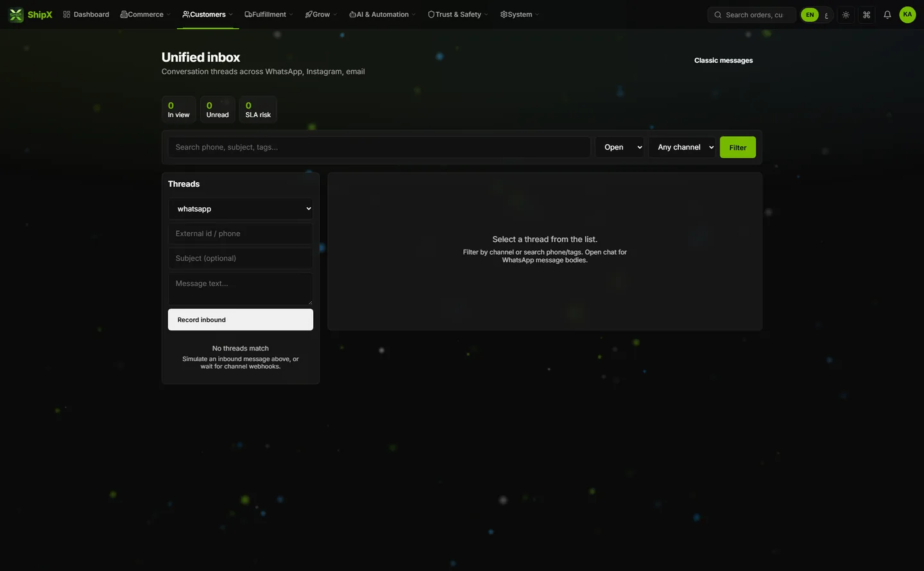Focus the global Search orders field
This screenshot has width=924, height=571.
coord(752,15)
